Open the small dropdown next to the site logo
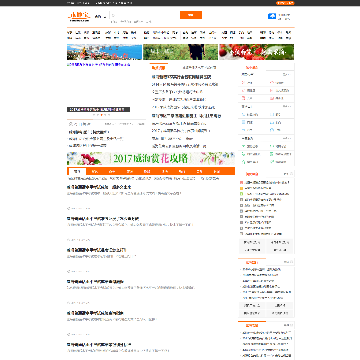This screenshot has height=360, width=360. point(100,16)
